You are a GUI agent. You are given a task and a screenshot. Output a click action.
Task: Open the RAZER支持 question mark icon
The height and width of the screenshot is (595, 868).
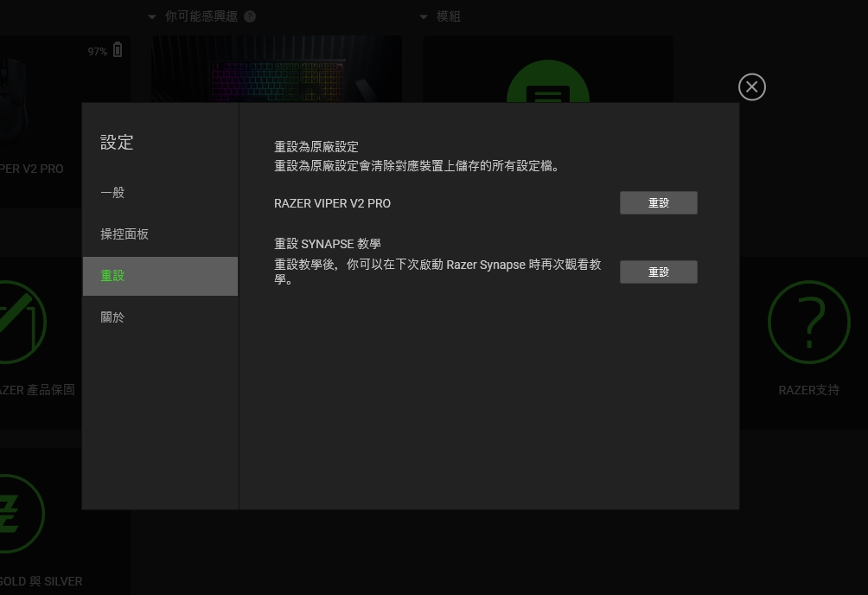(808, 322)
